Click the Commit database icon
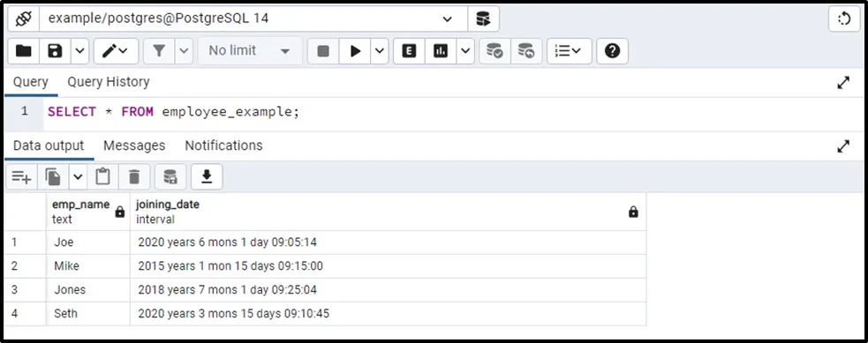Viewport: 868px width, 343px height. (494, 51)
